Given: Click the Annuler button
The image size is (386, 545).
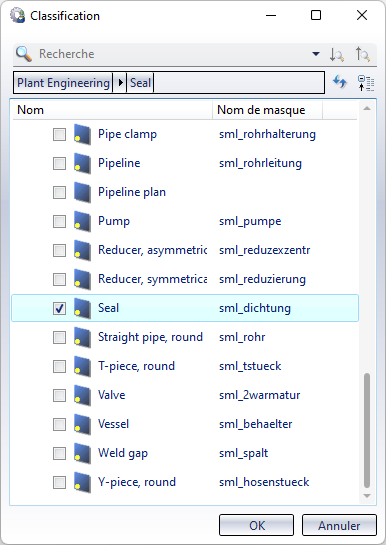Looking at the screenshot, I should [x=339, y=525].
